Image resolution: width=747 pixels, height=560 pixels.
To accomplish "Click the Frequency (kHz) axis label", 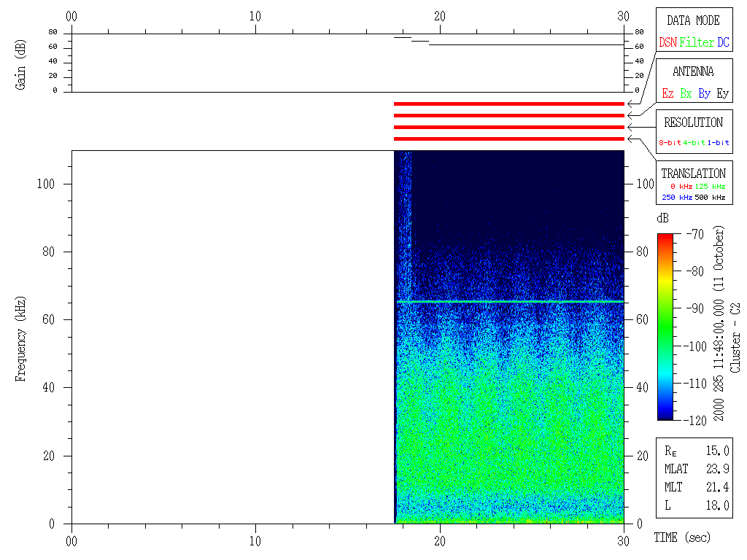I will (x=21, y=338).
